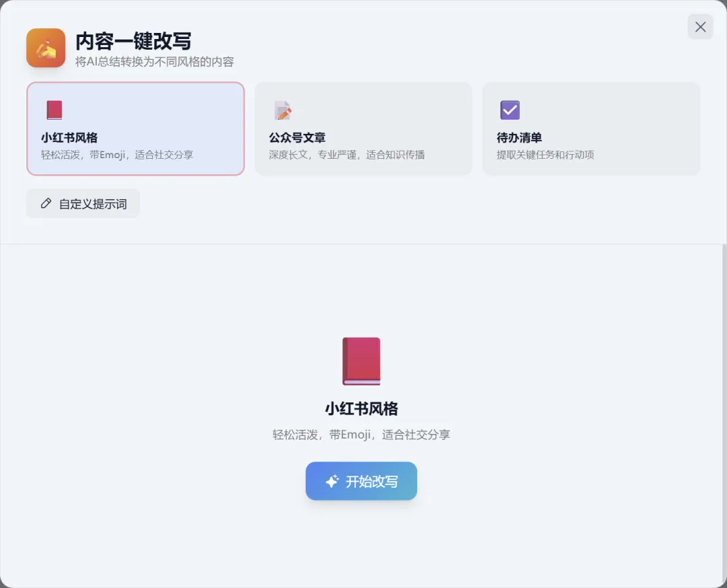
Task: Click the red book icon in the 小红书风格 card
Action: pos(55,110)
